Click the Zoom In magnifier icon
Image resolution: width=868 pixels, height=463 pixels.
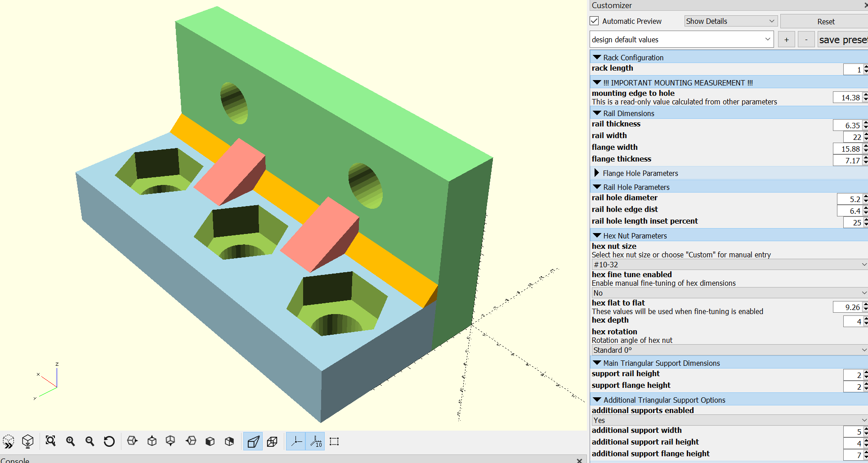click(70, 441)
